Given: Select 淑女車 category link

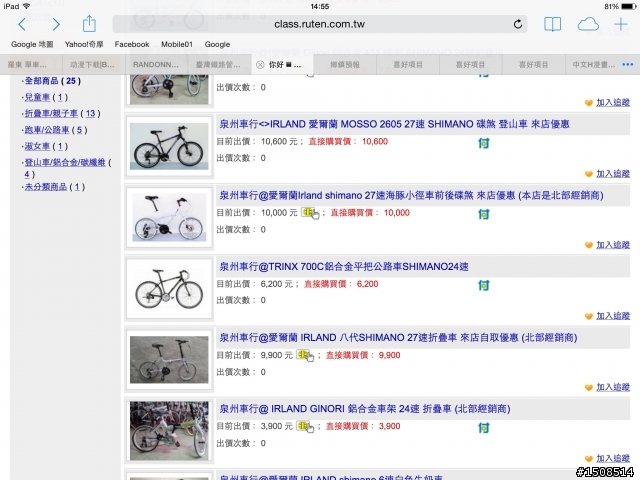Looking at the screenshot, I should (37, 146).
